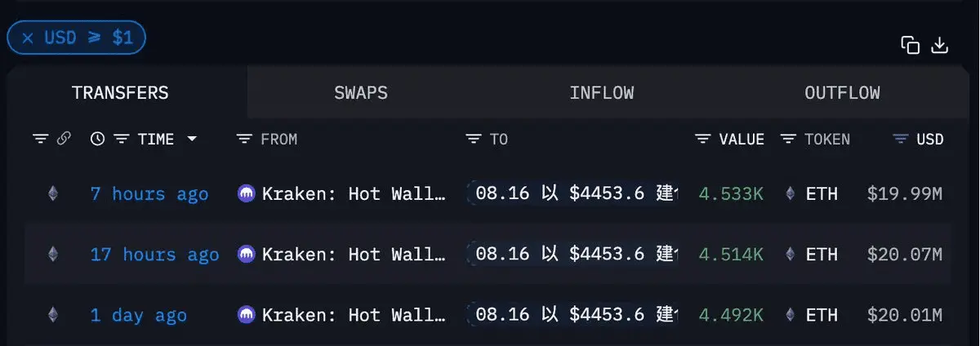
Task: Open the VALUE column filter
Action: [x=702, y=140]
